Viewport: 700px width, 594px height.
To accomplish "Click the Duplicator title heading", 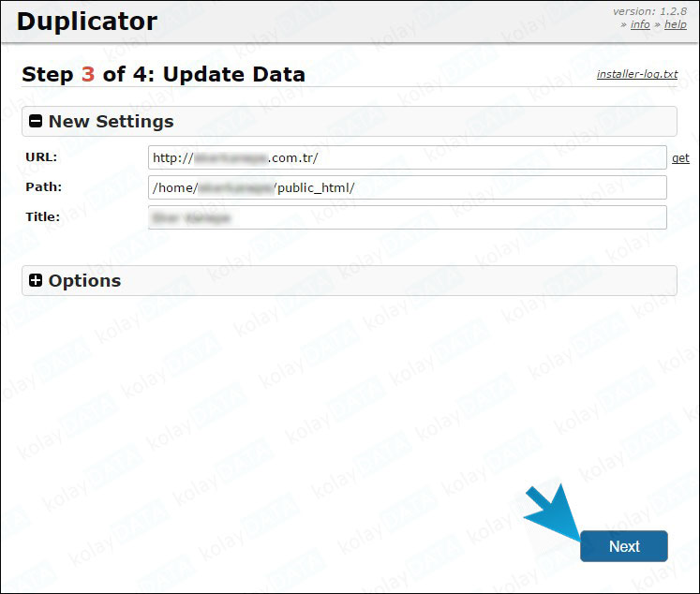I will [87, 22].
